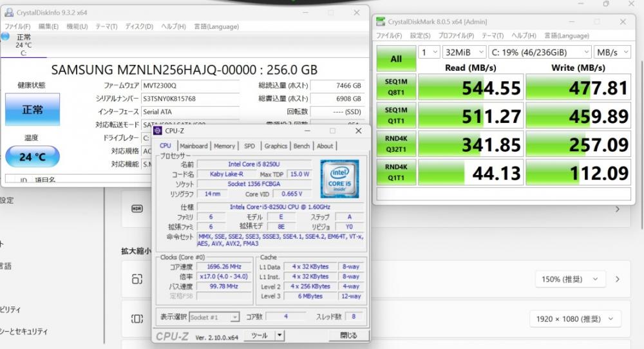Click the SAMSUNG MZNLN256HAJQ-00000 drive title
The width and height of the screenshot is (644, 349).
[184, 70]
